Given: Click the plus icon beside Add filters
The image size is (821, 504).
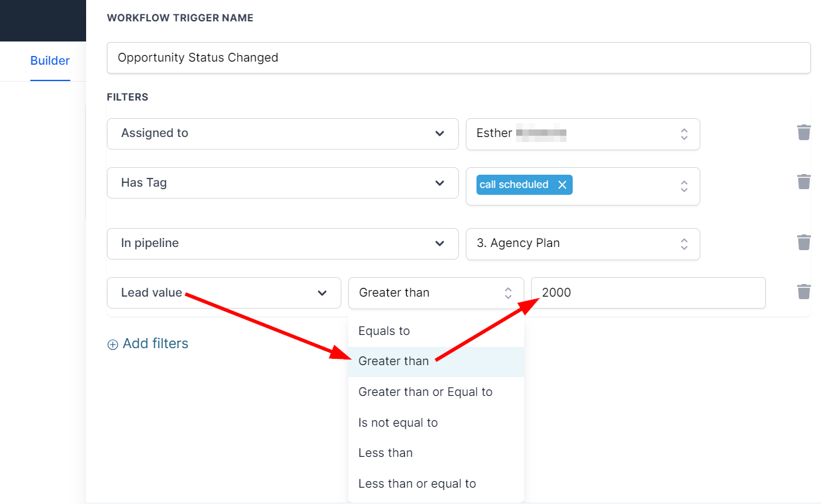Looking at the screenshot, I should (x=113, y=344).
